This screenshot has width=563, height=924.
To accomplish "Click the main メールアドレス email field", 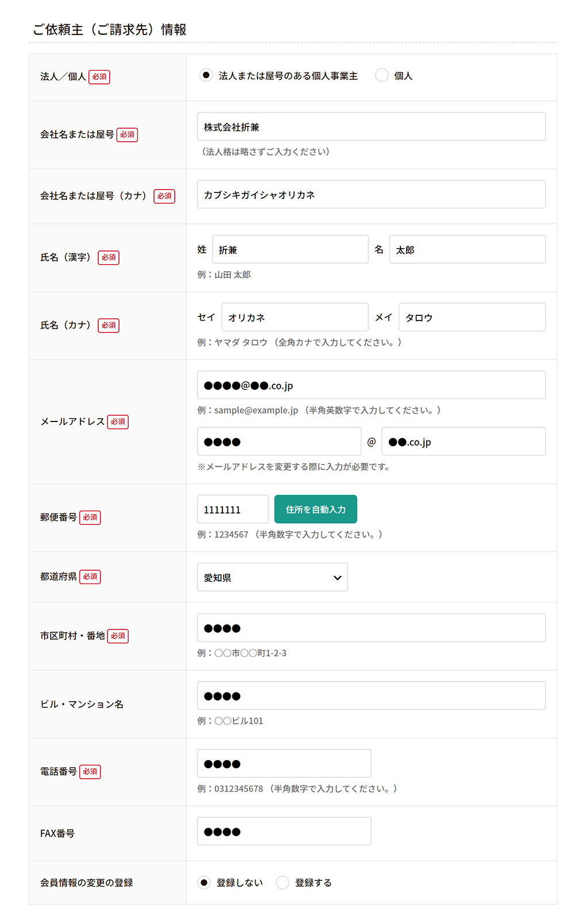I will tap(371, 385).
